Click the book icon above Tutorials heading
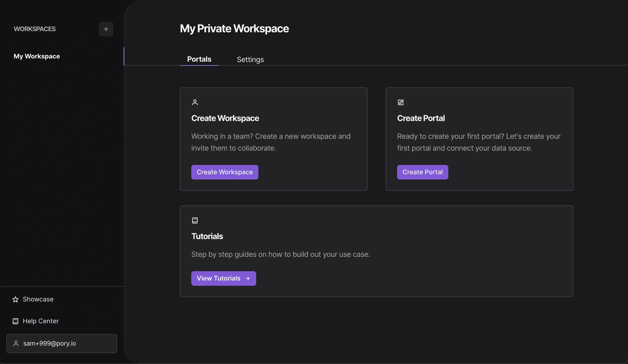This screenshot has width=628, height=364. coord(195,220)
